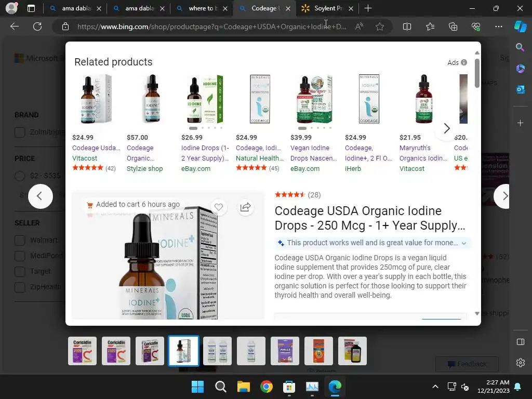Select the last cough syrup thumbnail

[352, 351]
